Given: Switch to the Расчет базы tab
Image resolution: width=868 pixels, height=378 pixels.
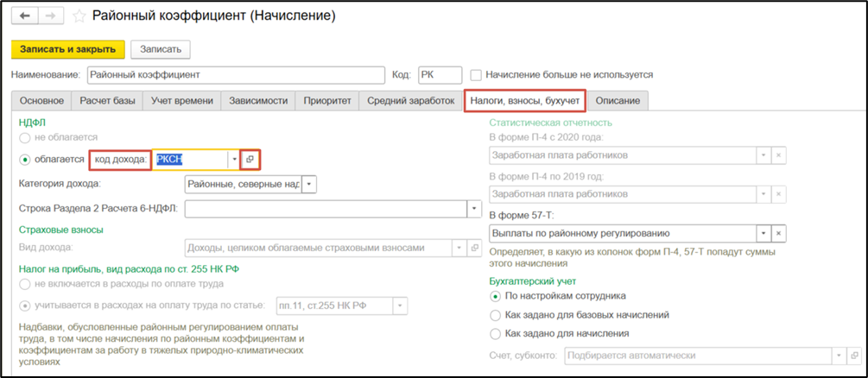Looking at the screenshot, I should point(107,101).
